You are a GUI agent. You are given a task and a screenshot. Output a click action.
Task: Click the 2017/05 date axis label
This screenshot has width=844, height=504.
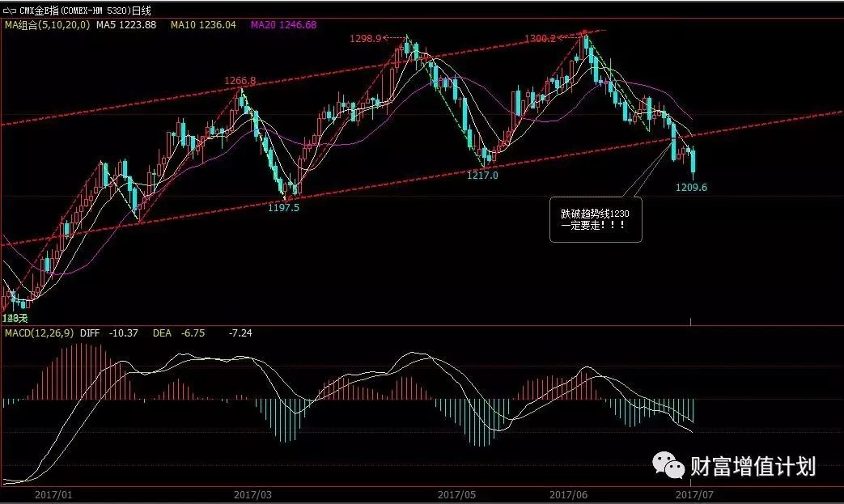point(456,495)
